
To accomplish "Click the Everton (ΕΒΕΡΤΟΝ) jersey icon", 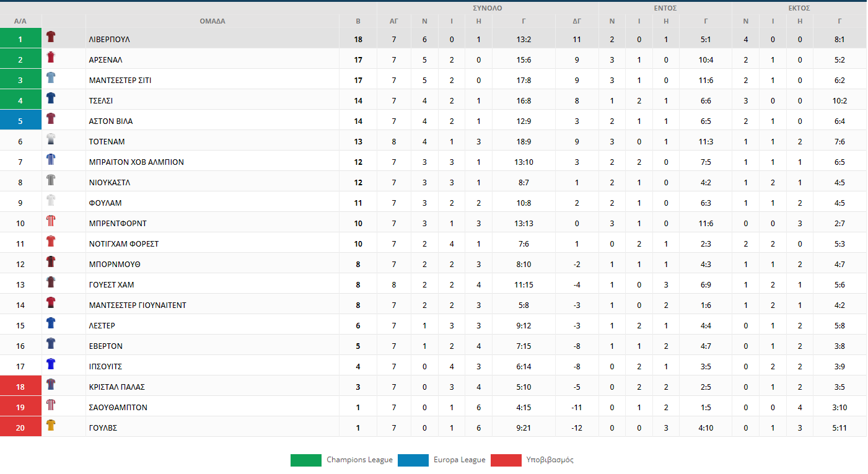I will point(51,344).
